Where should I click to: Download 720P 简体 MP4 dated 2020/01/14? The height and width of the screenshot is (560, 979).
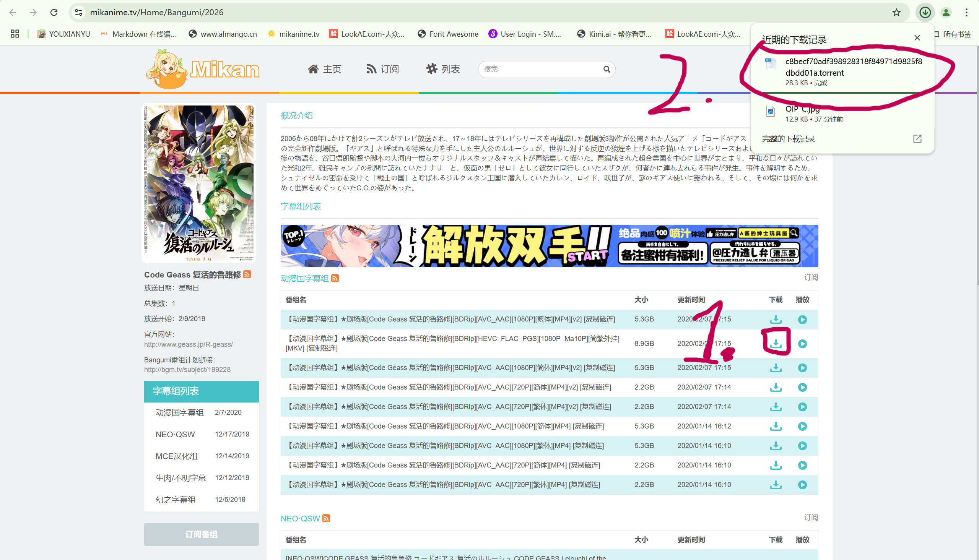[776, 465]
